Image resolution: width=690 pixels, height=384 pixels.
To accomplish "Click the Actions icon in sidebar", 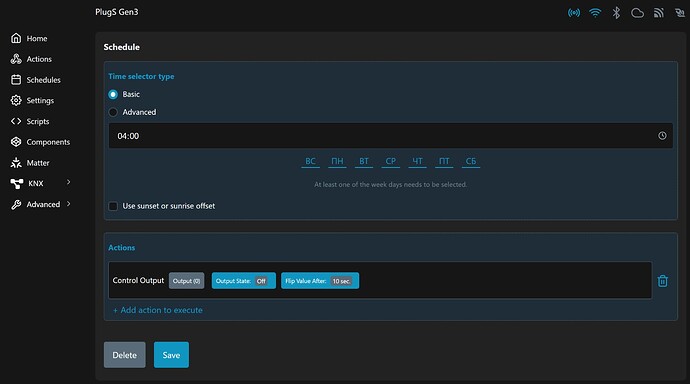I will pyautogui.click(x=16, y=59).
